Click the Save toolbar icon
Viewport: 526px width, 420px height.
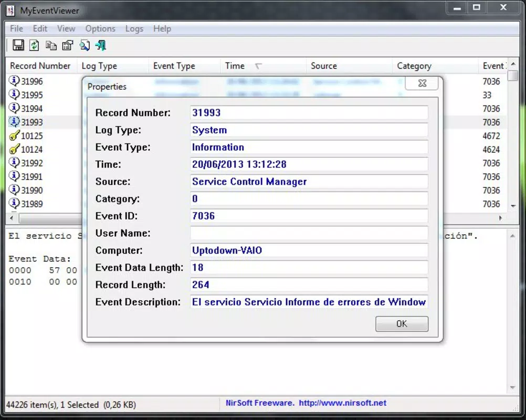point(18,45)
